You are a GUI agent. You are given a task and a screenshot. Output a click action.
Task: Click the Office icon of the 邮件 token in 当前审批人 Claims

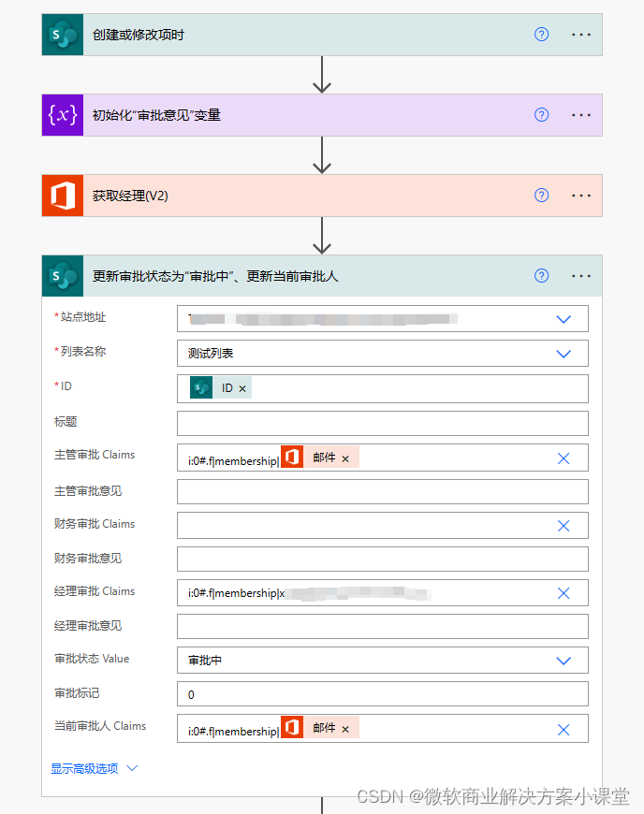(x=292, y=727)
